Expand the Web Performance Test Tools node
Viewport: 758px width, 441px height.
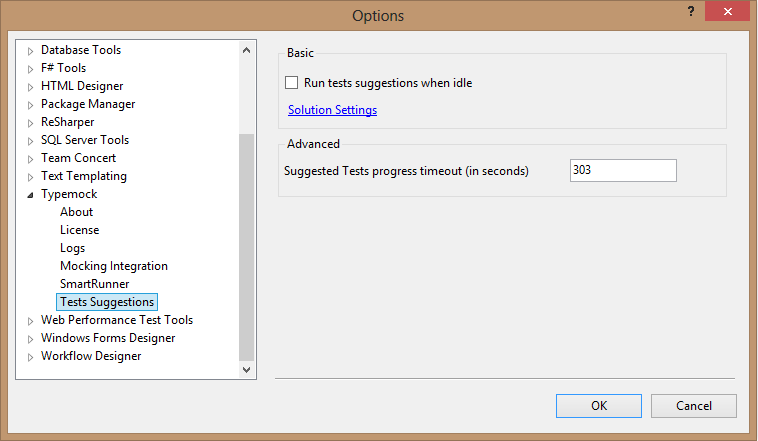(30, 321)
